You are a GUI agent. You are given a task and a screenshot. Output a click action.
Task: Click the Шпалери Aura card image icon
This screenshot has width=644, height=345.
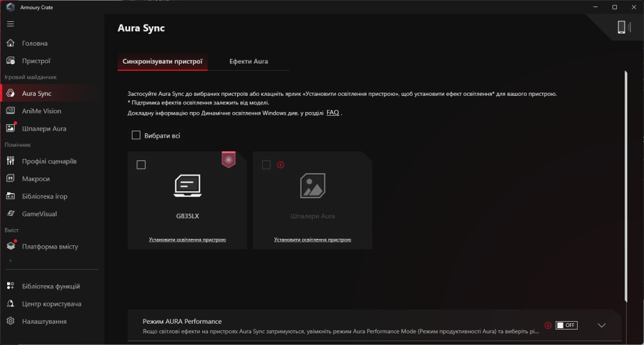pyautogui.click(x=313, y=185)
